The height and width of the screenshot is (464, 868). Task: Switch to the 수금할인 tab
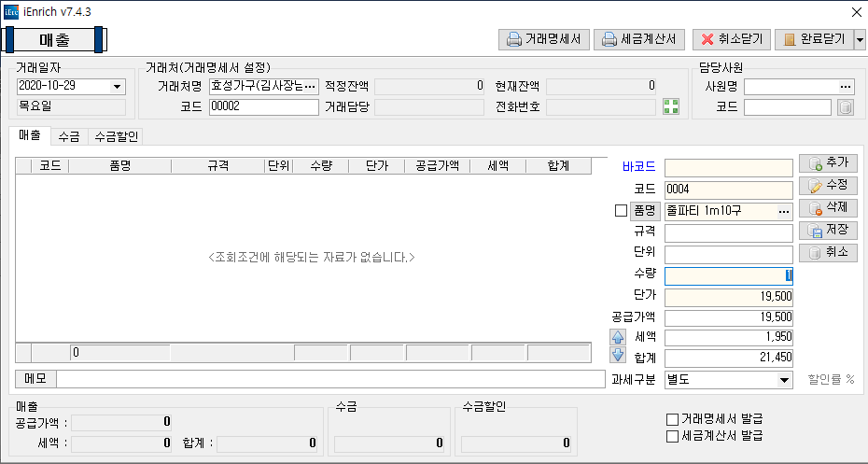pyautogui.click(x=116, y=136)
